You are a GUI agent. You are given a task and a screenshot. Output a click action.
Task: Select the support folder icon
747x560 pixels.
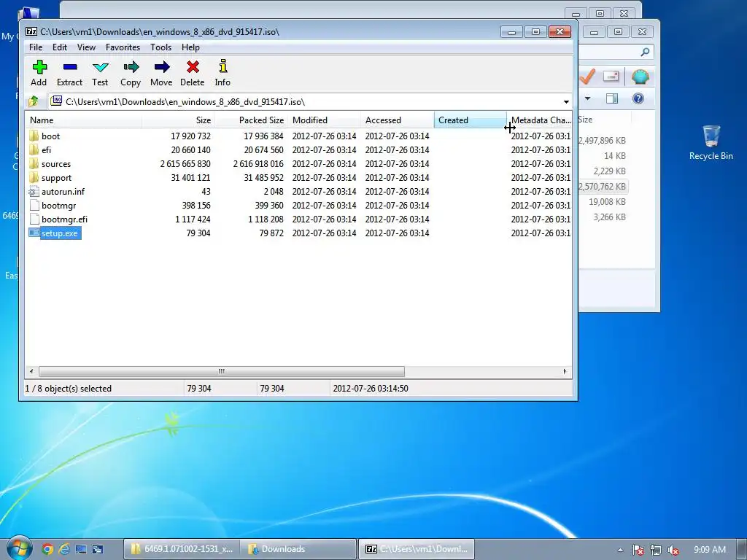click(x=34, y=177)
